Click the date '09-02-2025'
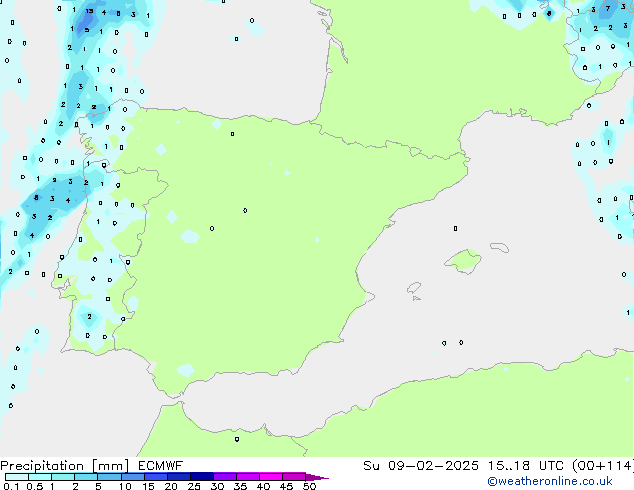634x490 pixels. tap(433, 466)
